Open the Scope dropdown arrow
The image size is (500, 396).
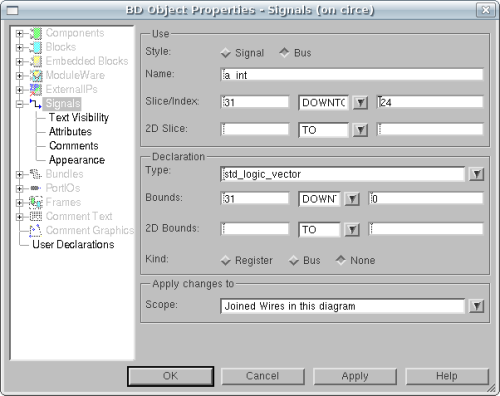click(477, 306)
